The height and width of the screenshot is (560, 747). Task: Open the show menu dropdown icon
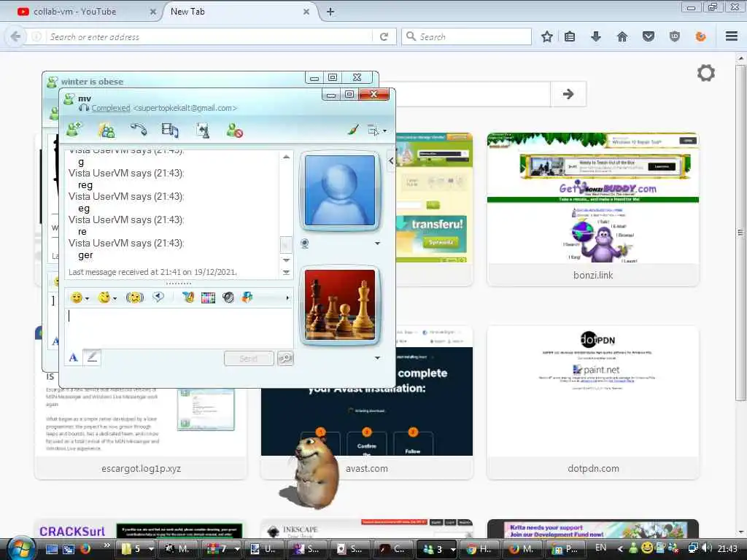click(x=376, y=130)
